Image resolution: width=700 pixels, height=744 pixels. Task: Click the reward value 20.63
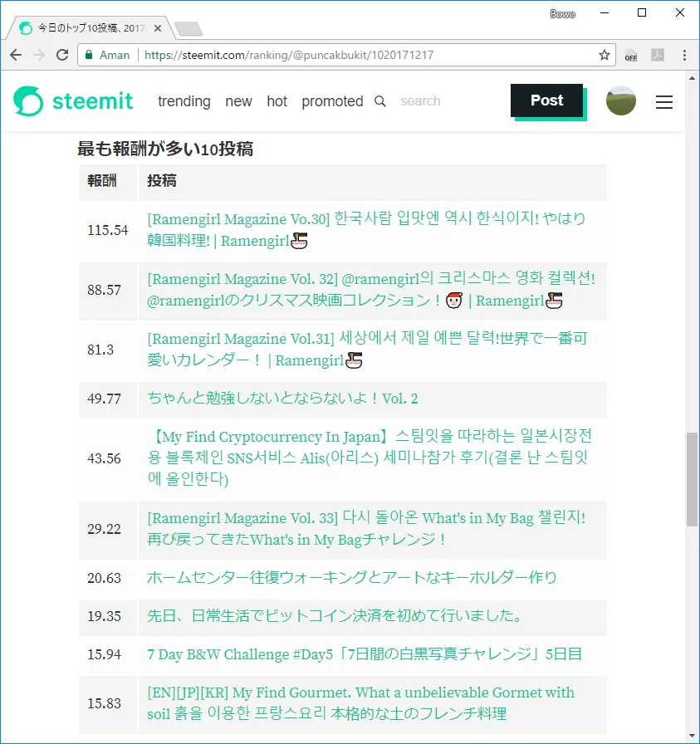click(104, 578)
